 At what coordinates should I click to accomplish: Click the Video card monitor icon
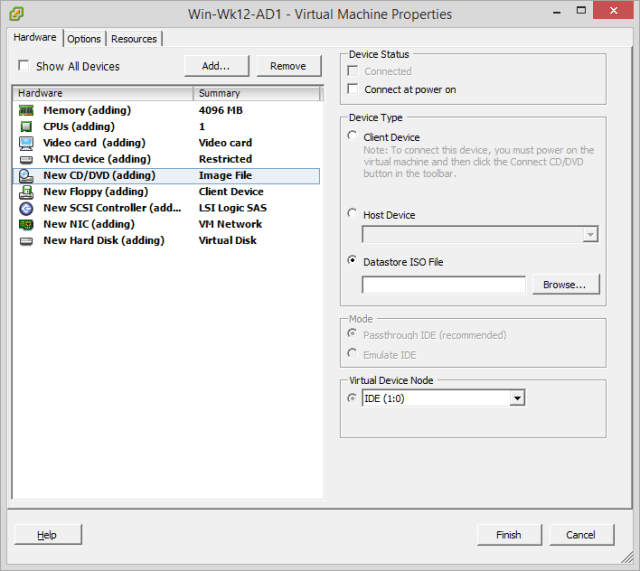tap(26, 143)
